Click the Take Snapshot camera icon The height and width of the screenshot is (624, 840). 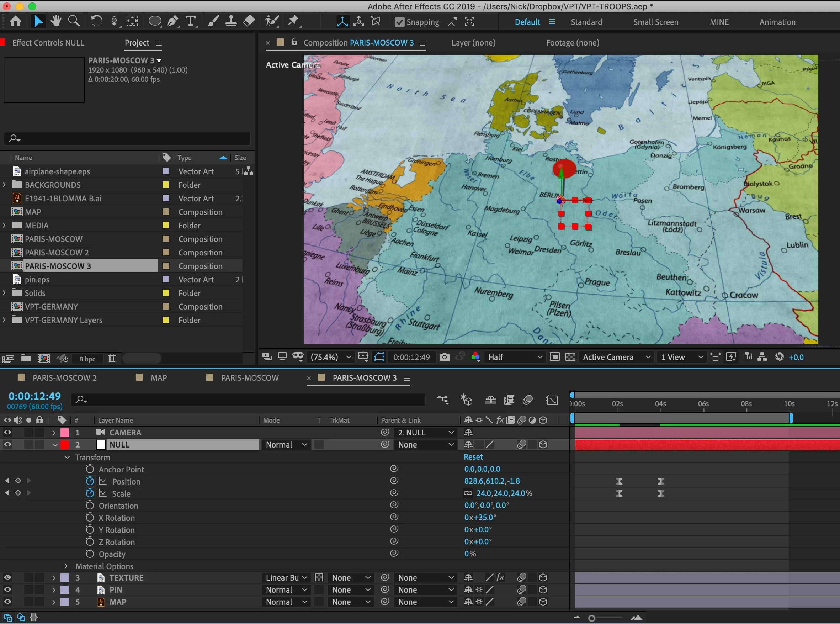coord(444,357)
